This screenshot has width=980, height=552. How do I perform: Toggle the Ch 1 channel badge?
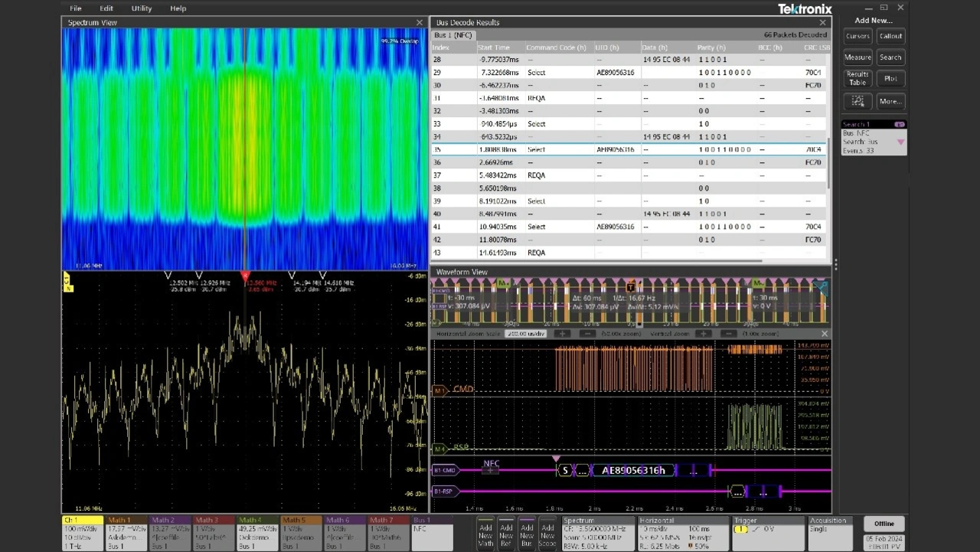(82, 532)
